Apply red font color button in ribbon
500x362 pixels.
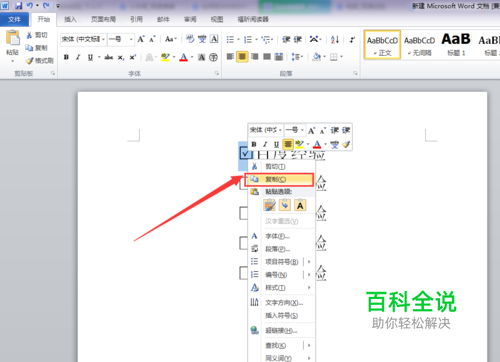coord(184,57)
